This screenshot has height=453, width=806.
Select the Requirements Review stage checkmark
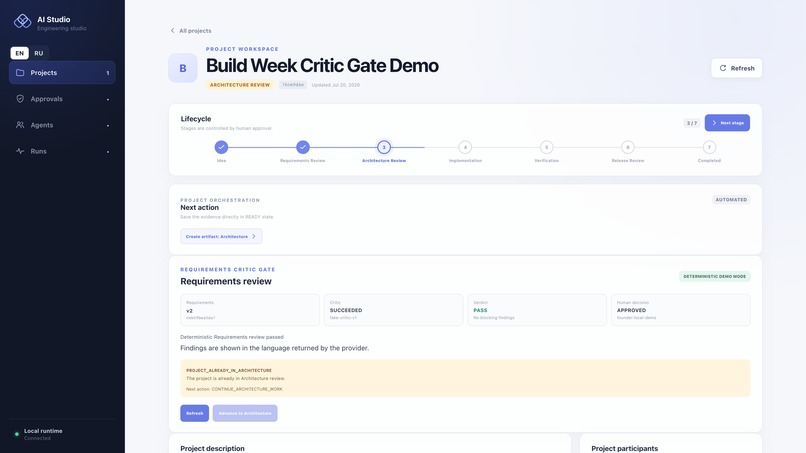pos(303,148)
